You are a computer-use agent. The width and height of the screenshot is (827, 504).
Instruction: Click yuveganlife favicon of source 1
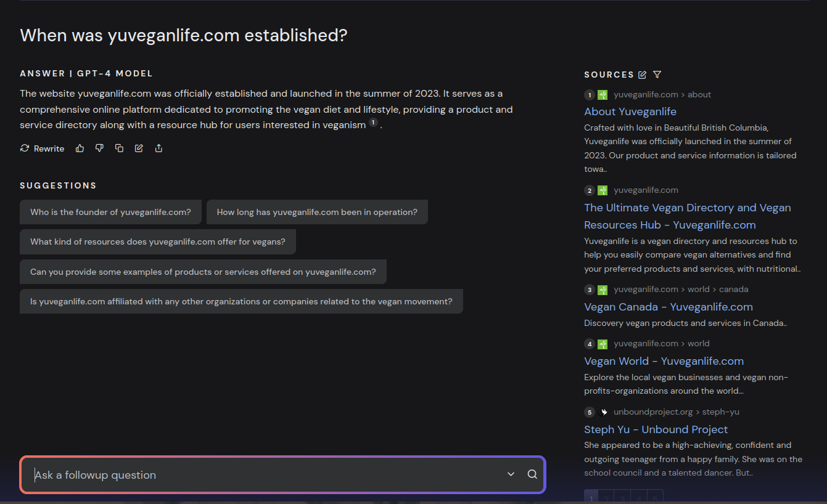(x=603, y=95)
